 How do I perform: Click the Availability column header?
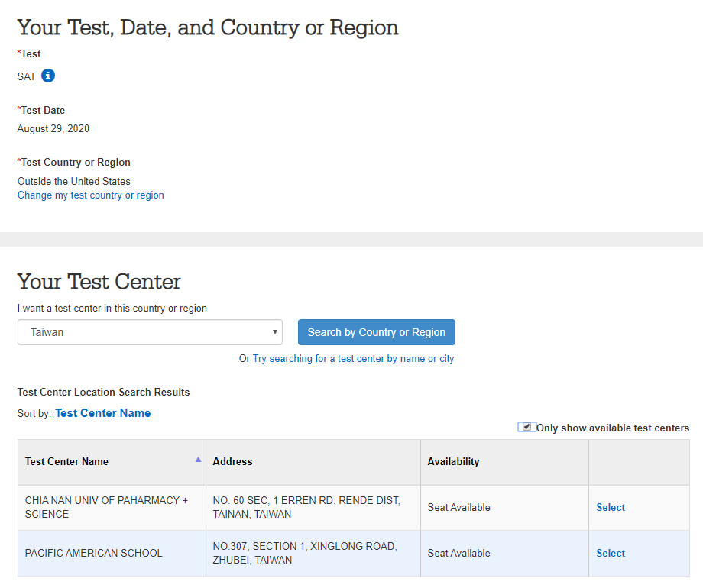pyautogui.click(x=453, y=461)
